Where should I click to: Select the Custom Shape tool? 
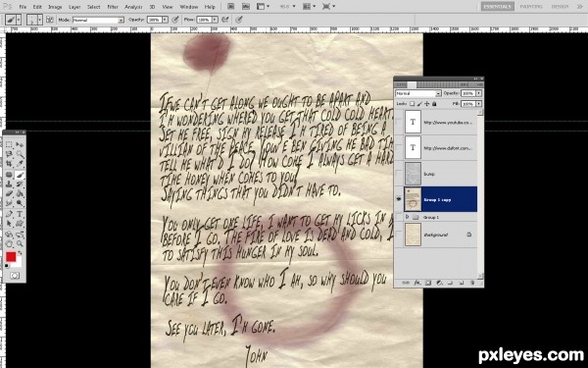pyautogui.click(x=20, y=224)
